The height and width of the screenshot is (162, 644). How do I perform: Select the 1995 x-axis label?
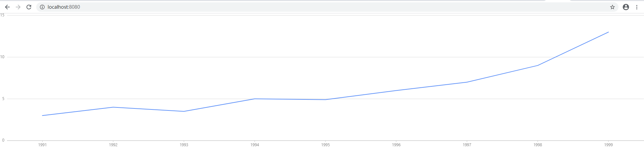point(325,145)
